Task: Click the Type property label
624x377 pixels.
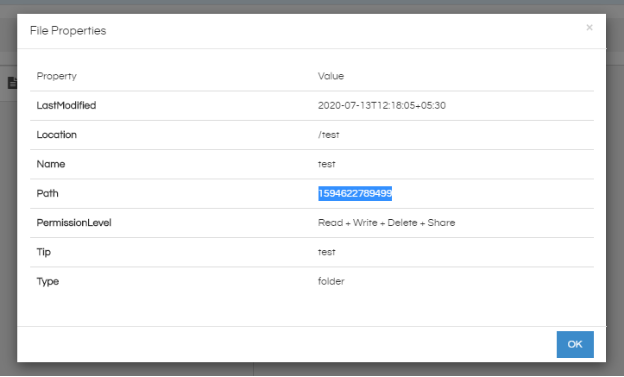Action: (x=48, y=281)
